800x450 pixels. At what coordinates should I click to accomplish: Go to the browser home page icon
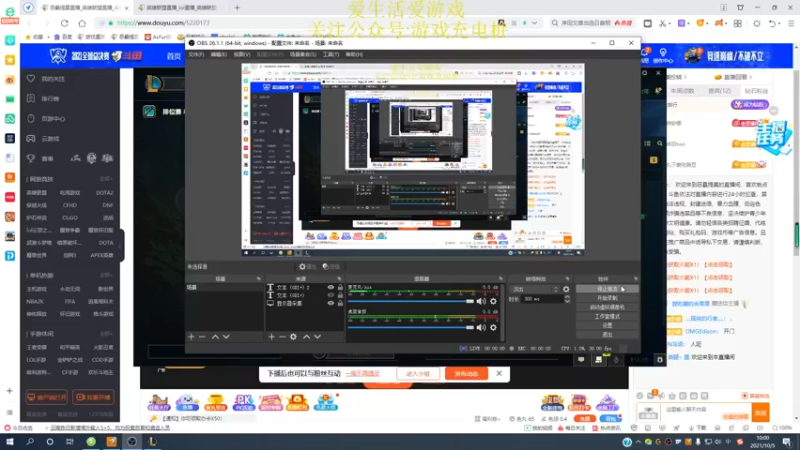[x=82, y=23]
